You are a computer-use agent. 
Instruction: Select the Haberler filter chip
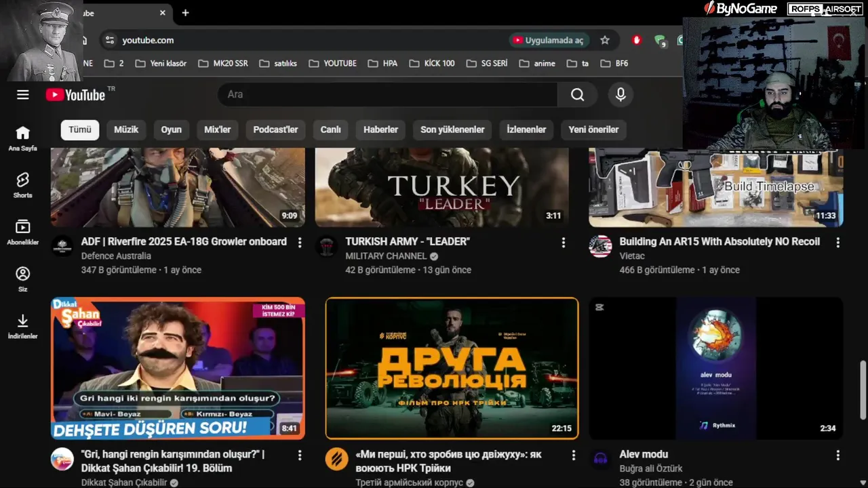[380, 129]
